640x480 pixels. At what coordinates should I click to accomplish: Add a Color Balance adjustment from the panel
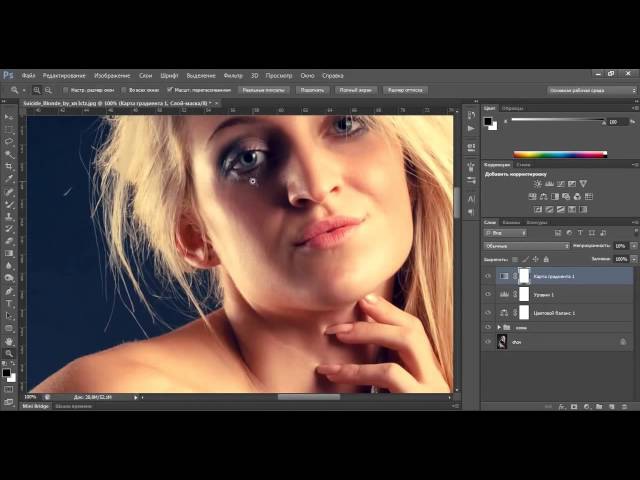click(x=543, y=197)
